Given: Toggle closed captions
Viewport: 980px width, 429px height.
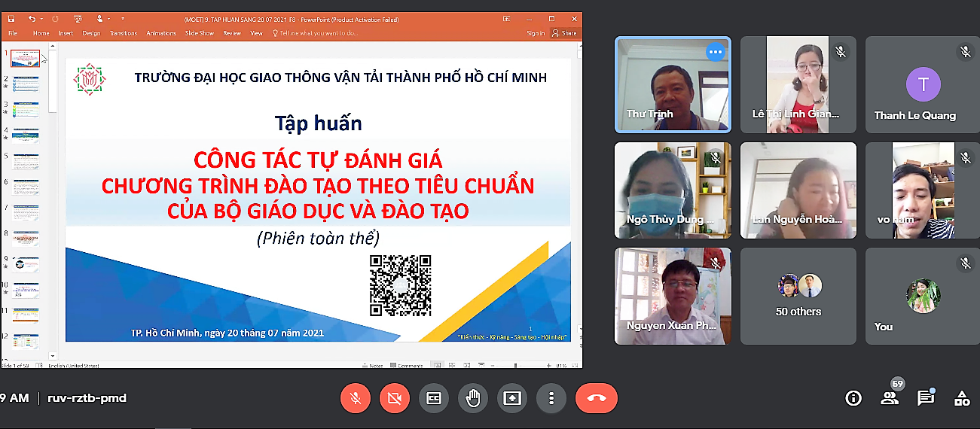Looking at the screenshot, I should [x=434, y=398].
